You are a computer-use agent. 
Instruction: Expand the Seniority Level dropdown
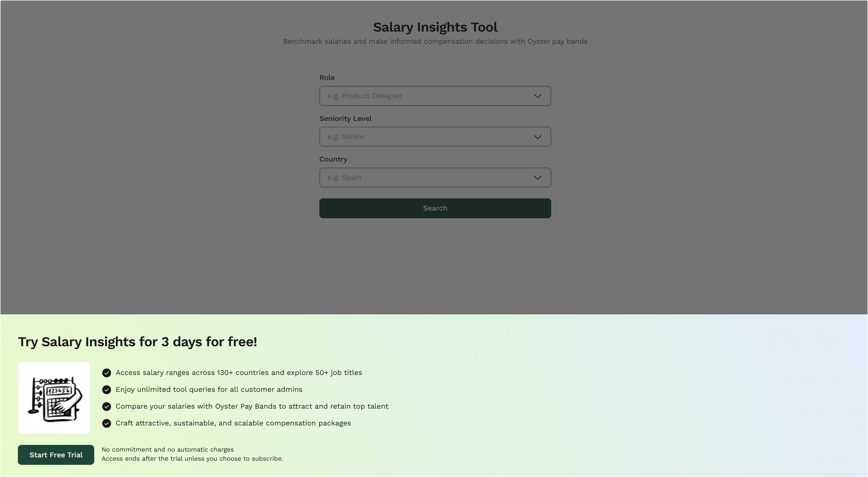(x=435, y=136)
